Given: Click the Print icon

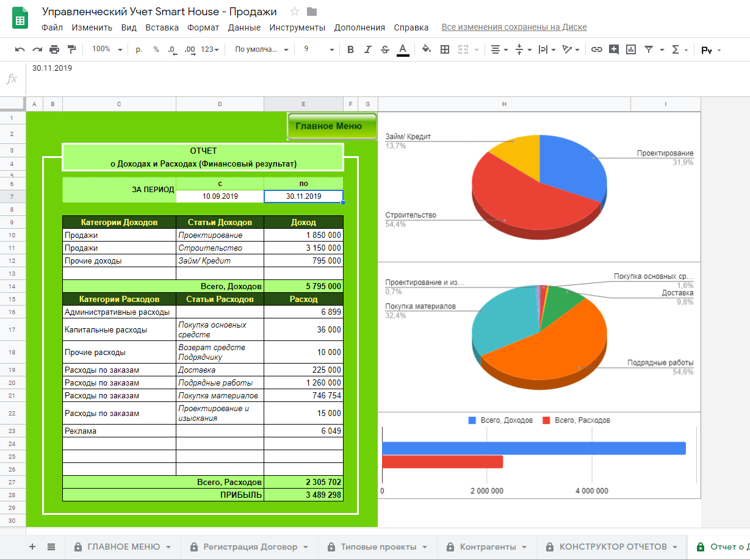Looking at the screenshot, I should (x=54, y=49).
